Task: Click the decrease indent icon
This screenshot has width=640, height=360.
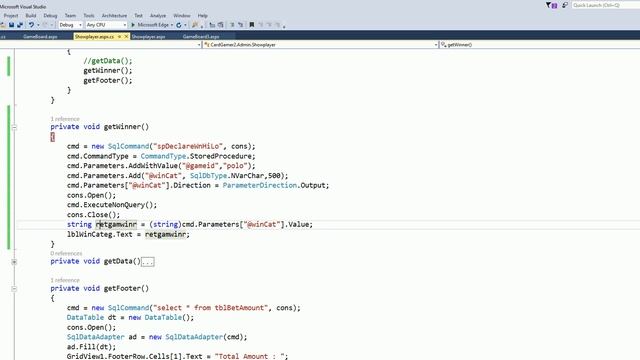Action: click(212, 25)
